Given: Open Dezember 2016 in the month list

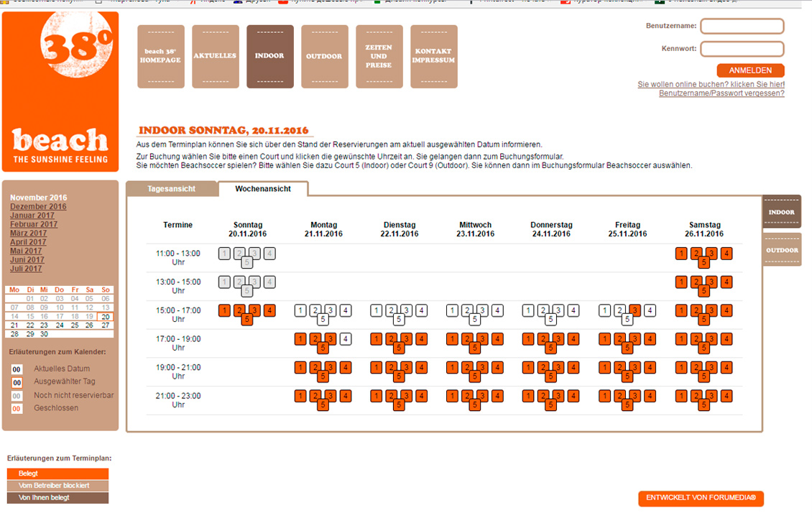Looking at the screenshot, I should [38, 207].
